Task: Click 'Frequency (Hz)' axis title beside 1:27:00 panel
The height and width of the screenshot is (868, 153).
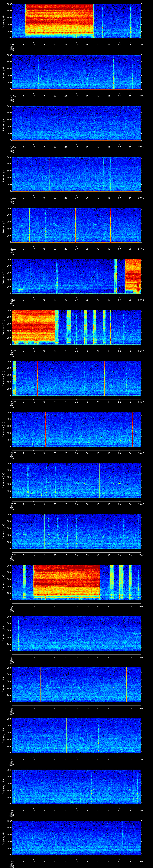Action: [x=3, y=583]
